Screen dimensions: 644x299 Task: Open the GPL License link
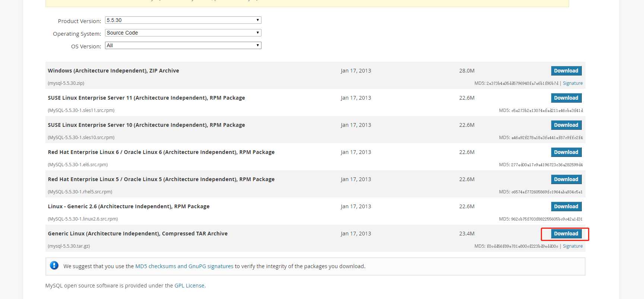pos(189,286)
